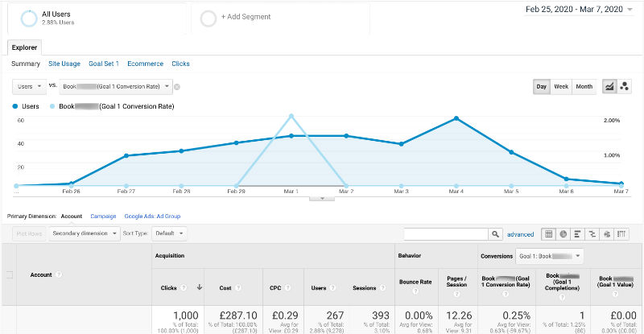644x334 pixels.
Task: Select the Mar 4 Users data point
Action: 456,119
